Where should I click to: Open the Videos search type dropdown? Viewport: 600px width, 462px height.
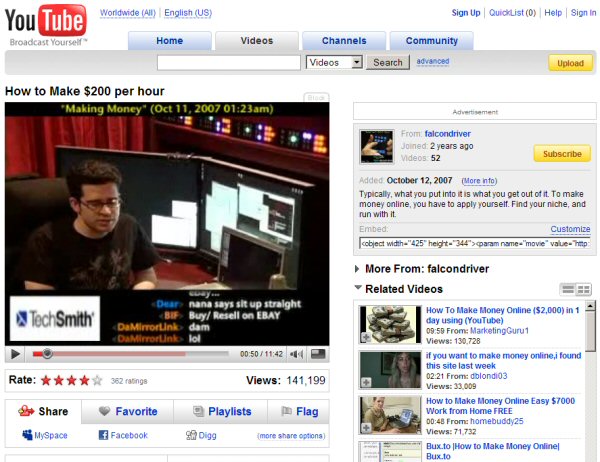(334, 62)
